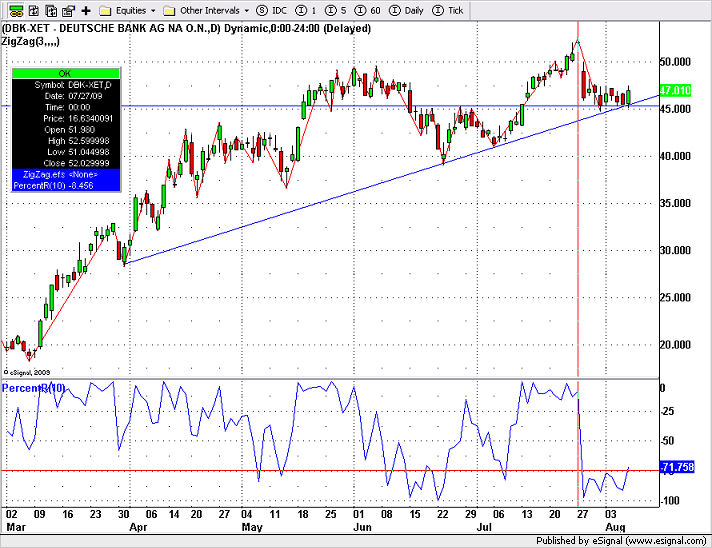Image resolution: width=712 pixels, height=548 pixels.
Task: Click the Jun month label on time axis
Action: (362, 527)
